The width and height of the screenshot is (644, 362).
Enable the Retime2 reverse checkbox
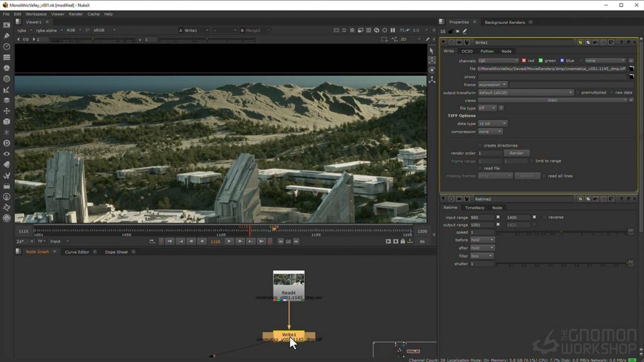pyautogui.click(x=545, y=217)
